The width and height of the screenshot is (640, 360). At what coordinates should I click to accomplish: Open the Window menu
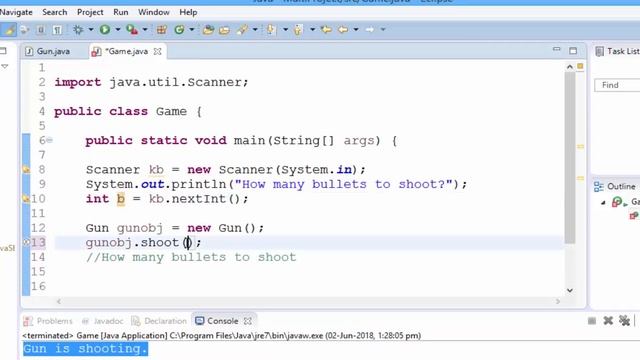pyautogui.click(x=153, y=12)
